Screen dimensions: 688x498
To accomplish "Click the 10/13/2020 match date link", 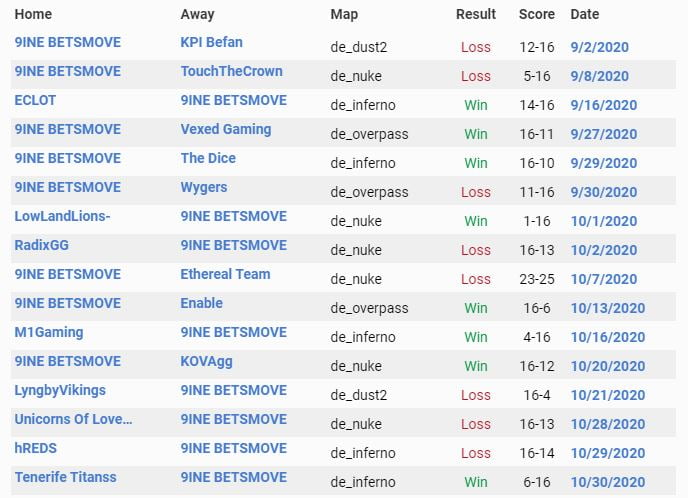I will click(x=608, y=308).
